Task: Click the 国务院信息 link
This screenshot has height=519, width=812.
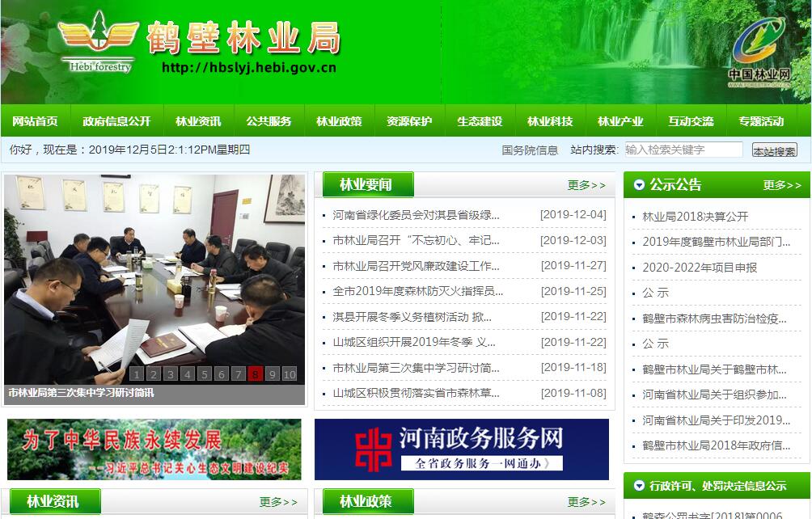Action: tap(530, 150)
